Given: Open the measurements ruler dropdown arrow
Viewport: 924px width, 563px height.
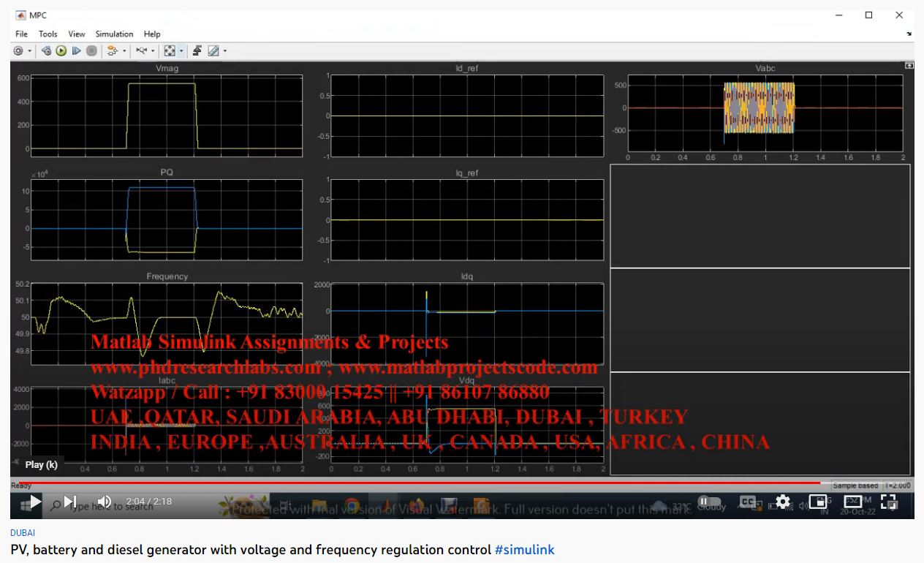Looking at the screenshot, I should coord(225,51).
